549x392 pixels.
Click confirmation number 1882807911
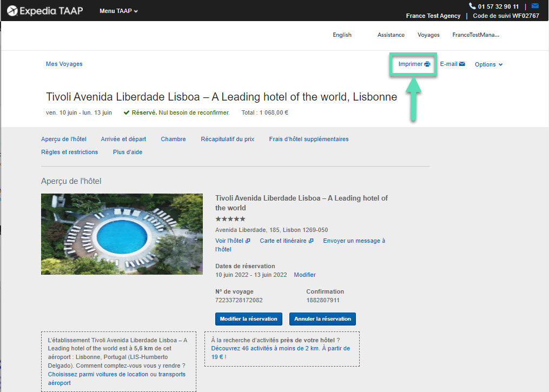(323, 300)
